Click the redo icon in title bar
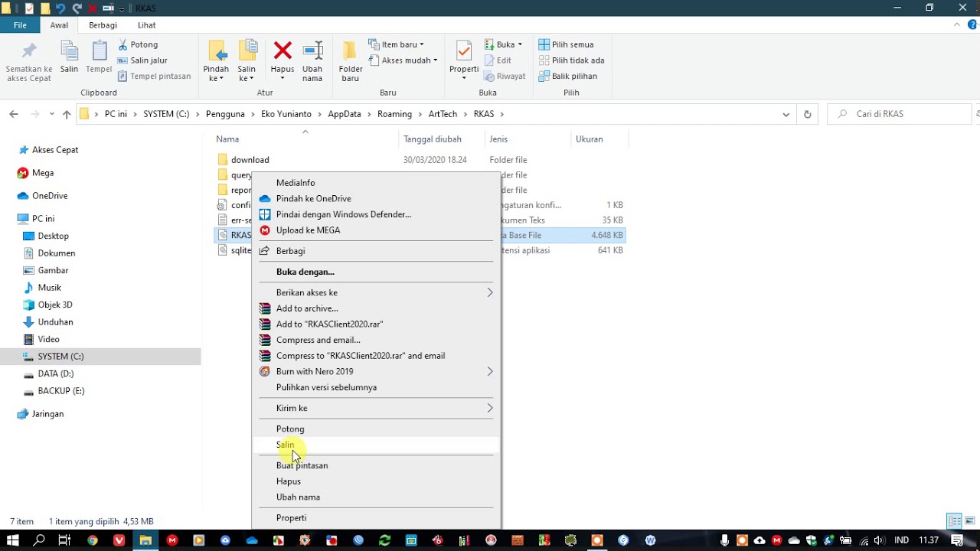The width and height of the screenshot is (980, 551). [77, 8]
